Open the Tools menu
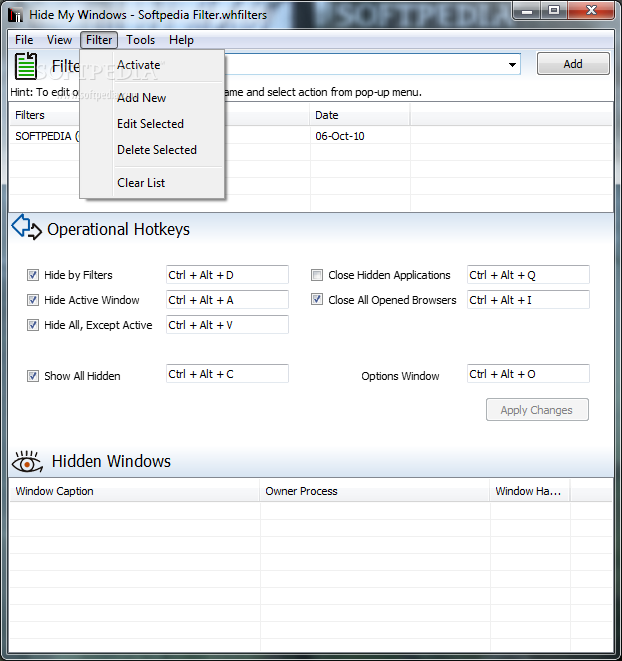Image resolution: width=622 pixels, height=661 pixels. pyautogui.click(x=140, y=40)
